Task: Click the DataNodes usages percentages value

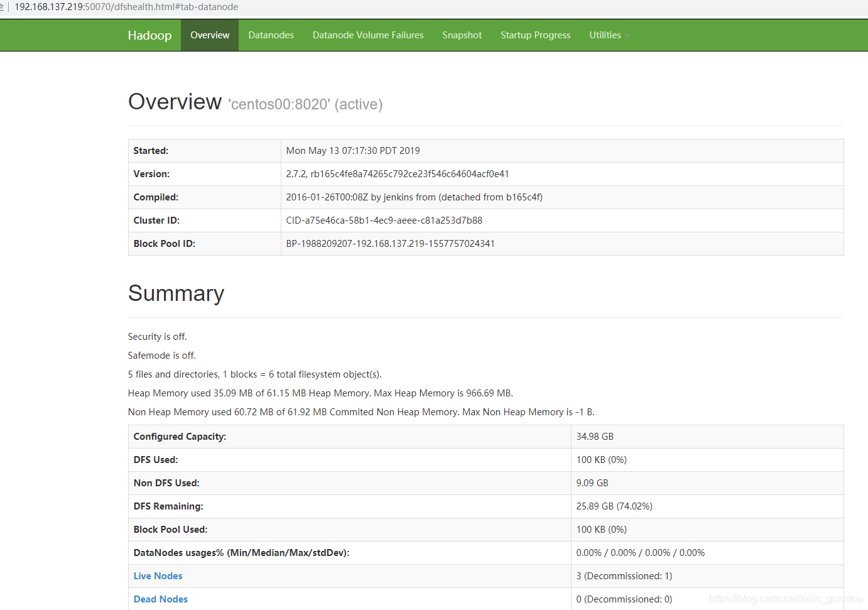Action: click(x=641, y=553)
